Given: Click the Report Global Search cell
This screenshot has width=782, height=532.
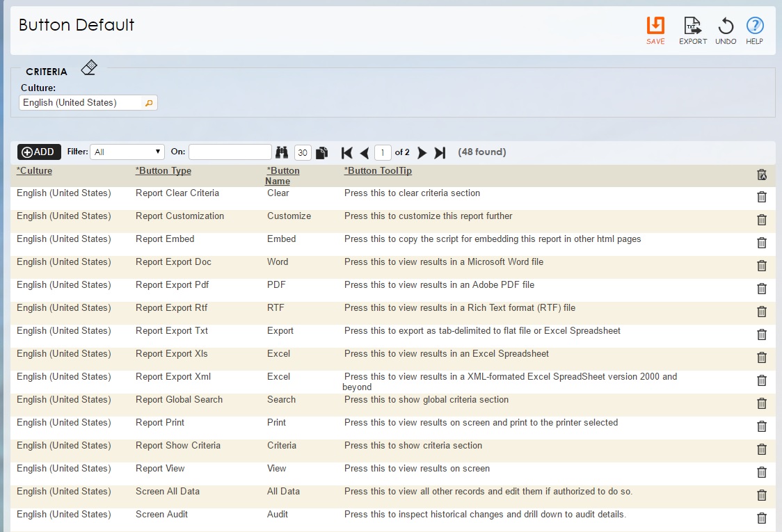Looking at the screenshot, I should tap(179, 399).
